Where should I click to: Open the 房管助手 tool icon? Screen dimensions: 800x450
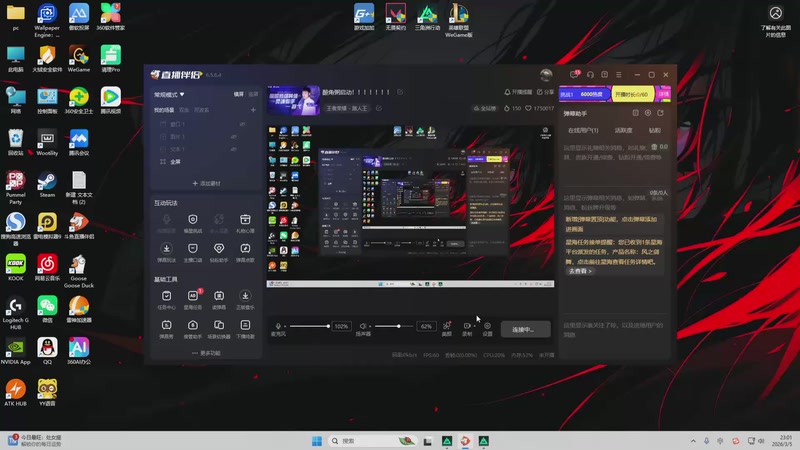193,325
